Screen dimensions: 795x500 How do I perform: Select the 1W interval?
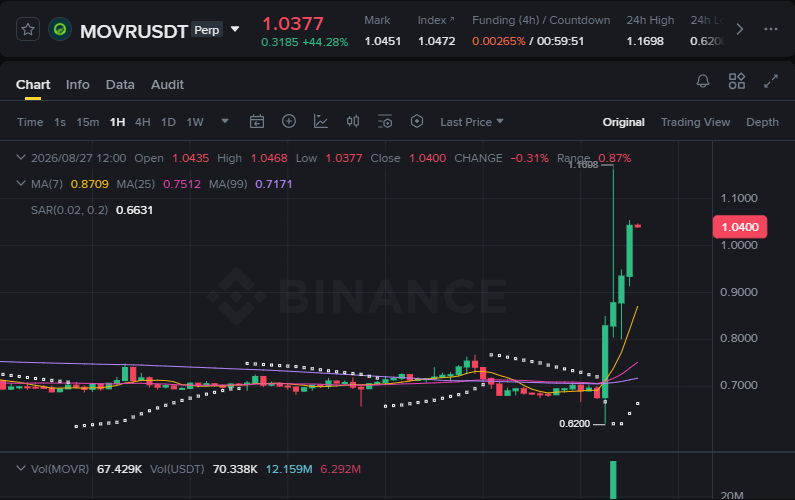pyautogui.click(x=195, y=122)
